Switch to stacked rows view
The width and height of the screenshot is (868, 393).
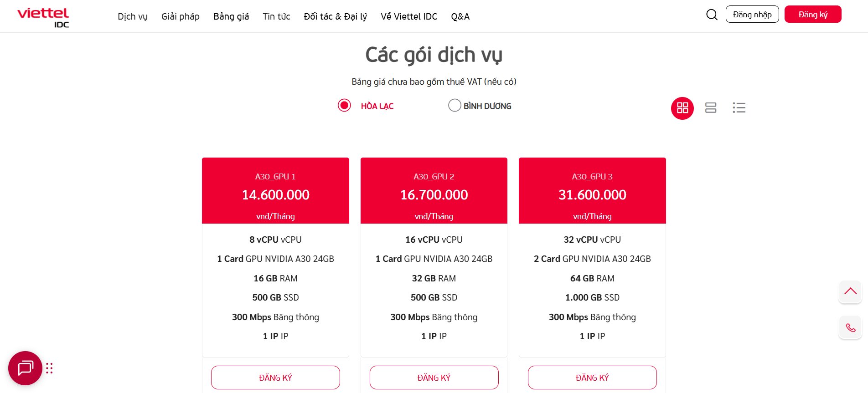710,108
